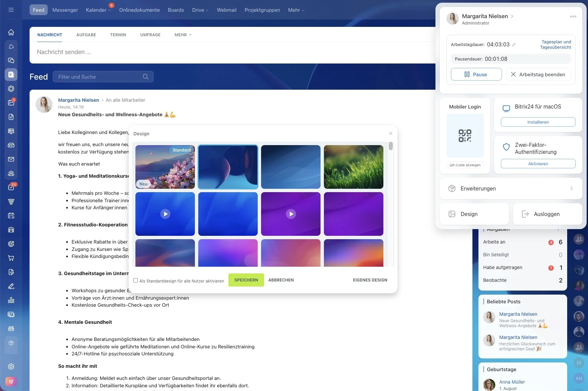Click the SPEICHERN button
The width and height of the screenshot is (588, 391).
(x=246, y=280)
